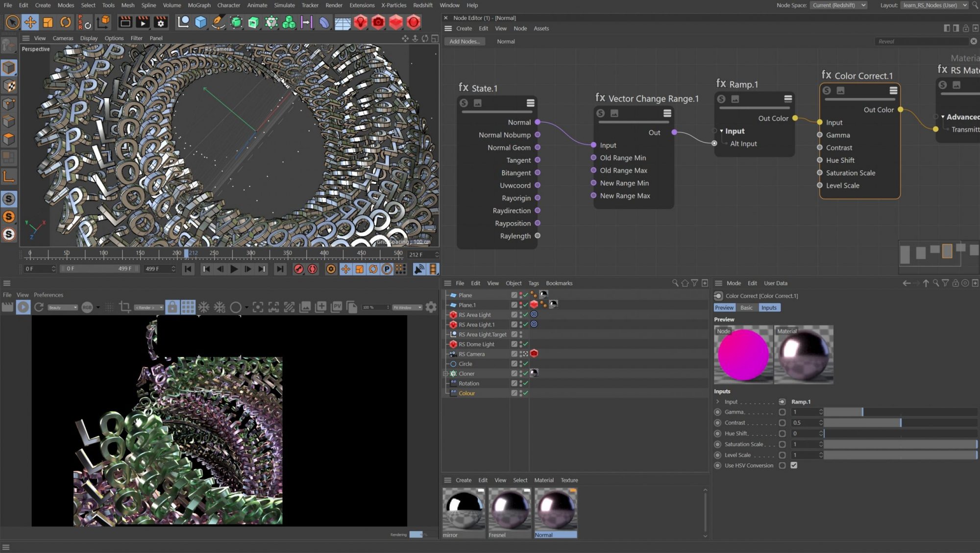Toggle the Gamma port circle in Attributes
The image size is (980, 553).
click(782, 412)
